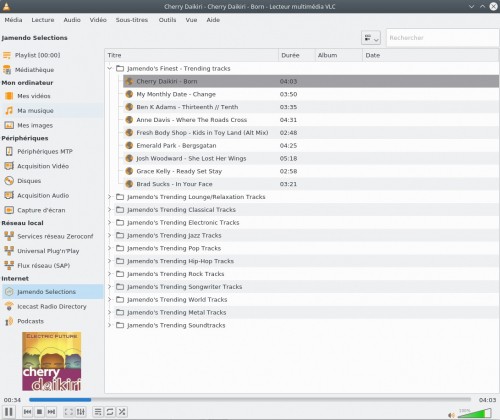Expand Jamendo's Trending Hip-Hop Tracks
Image resolution: width=500 pixels, height=420 pixels.
(x=109, y=261)
